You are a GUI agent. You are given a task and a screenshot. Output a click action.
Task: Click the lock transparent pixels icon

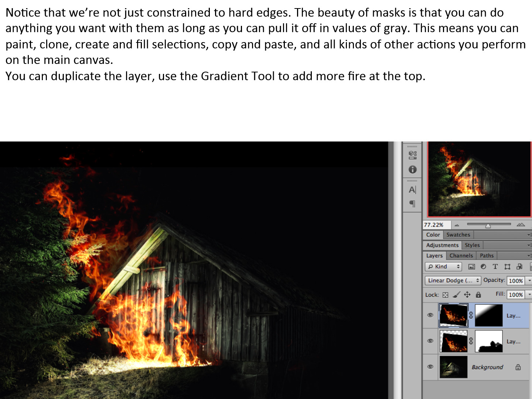point(445,295)
